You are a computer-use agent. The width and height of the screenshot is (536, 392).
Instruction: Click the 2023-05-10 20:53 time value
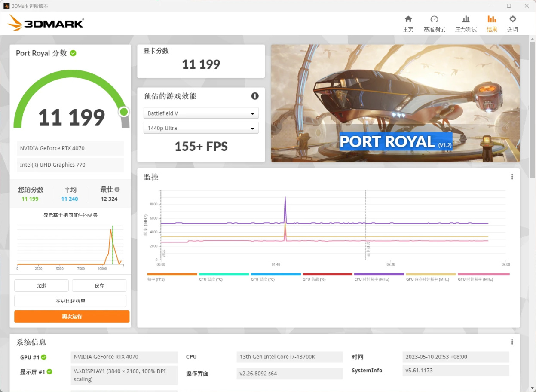[x=456, y=357]
